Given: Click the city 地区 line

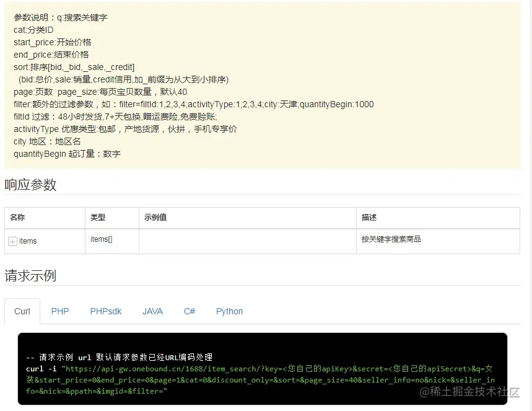Looking at the screenshot, I should click(47, 141).
